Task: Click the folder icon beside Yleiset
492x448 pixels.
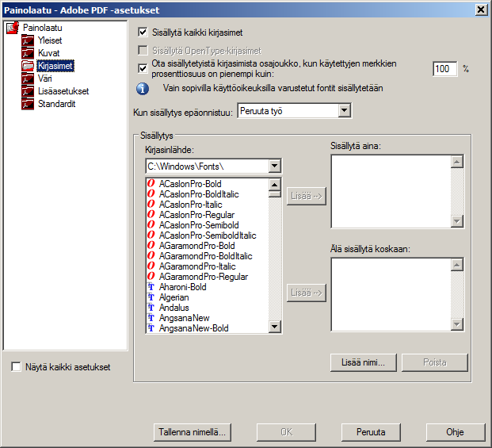Action: (x=28, y=40)
